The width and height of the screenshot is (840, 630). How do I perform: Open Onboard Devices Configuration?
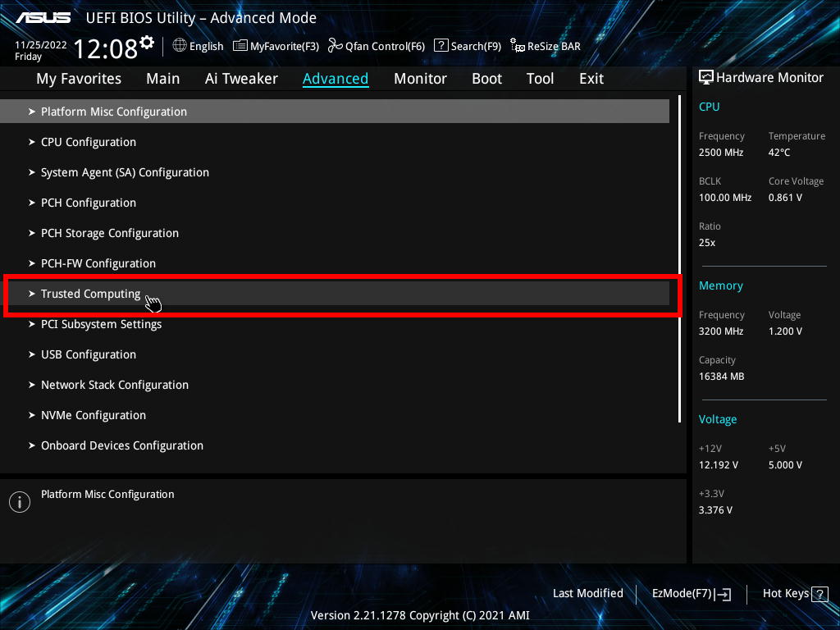coord(335,445)
